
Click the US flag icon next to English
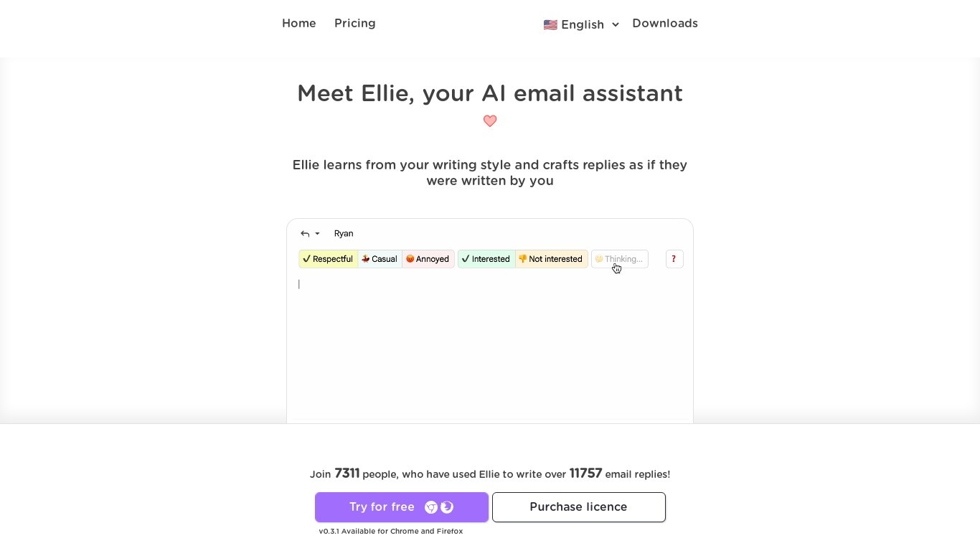coord(550,24)
